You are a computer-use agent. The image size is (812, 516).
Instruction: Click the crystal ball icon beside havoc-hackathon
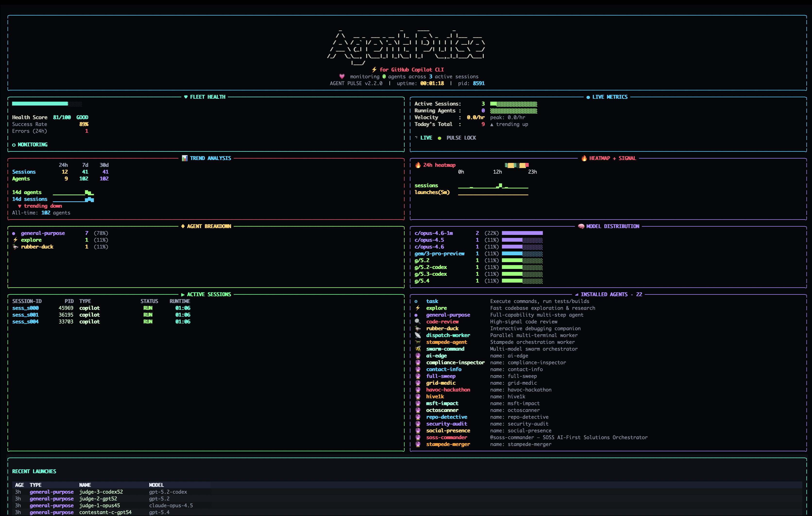point(417,390)
